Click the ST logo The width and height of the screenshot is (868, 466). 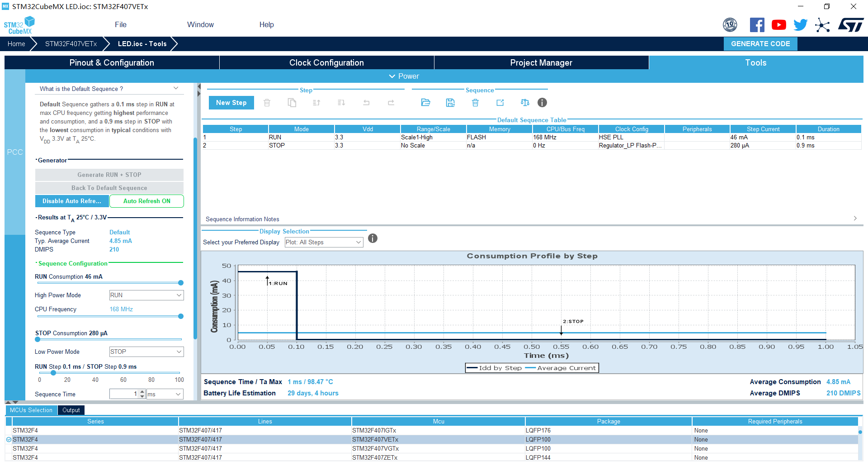[x=851, y=25]
